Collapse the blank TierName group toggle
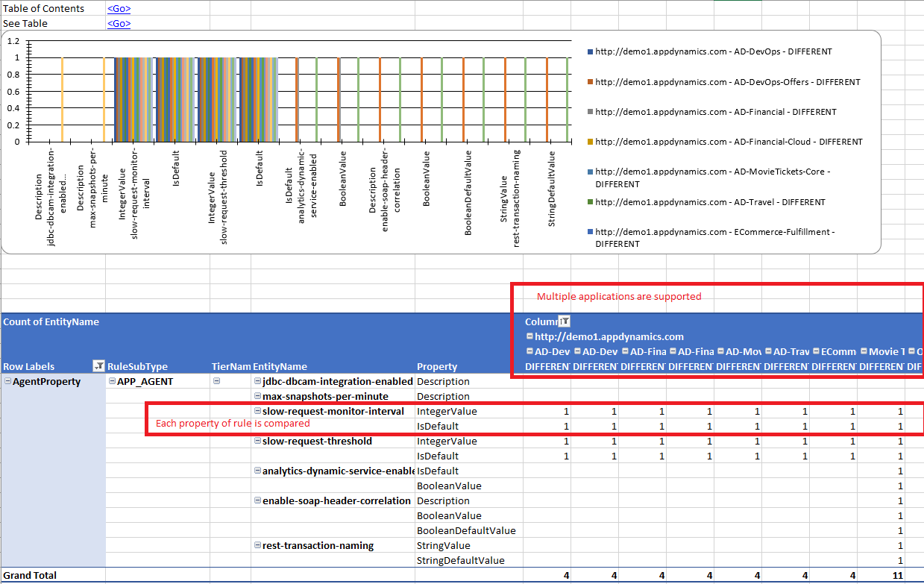924x584 pixels. tap(217, 381)
